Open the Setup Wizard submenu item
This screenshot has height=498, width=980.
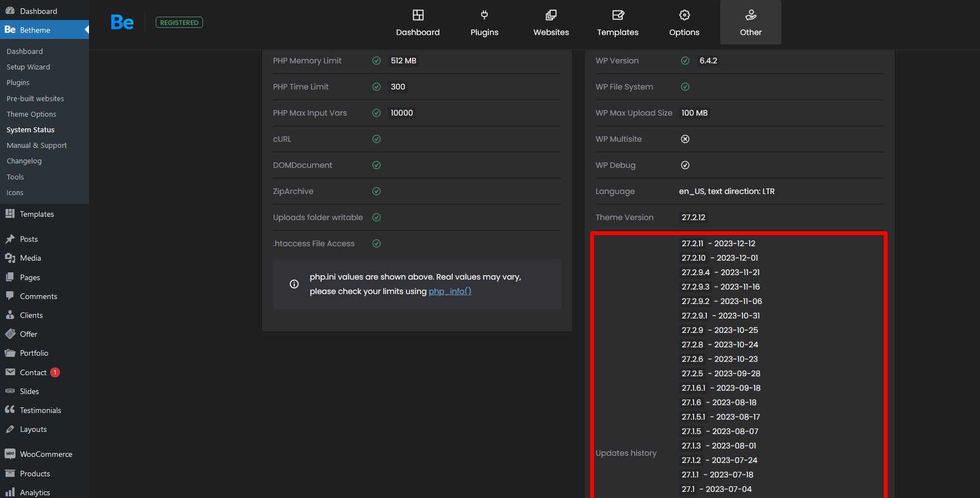(x=28, y=67)
